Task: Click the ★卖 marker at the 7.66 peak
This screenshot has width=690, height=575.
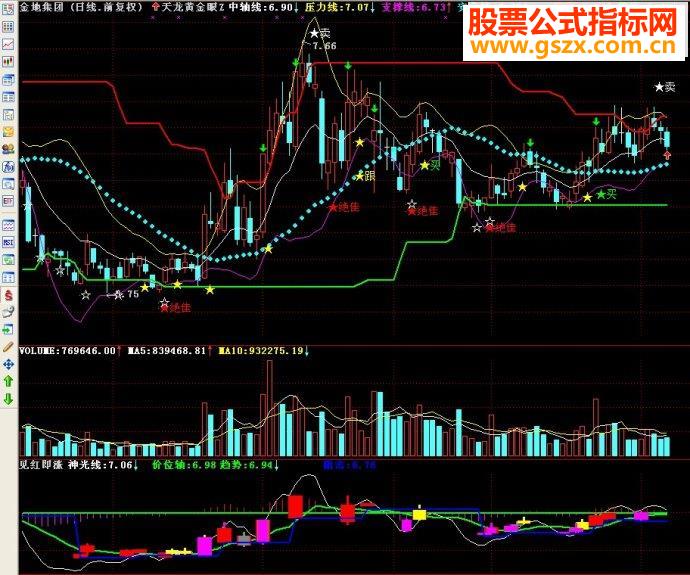Action: pos(320,33)
